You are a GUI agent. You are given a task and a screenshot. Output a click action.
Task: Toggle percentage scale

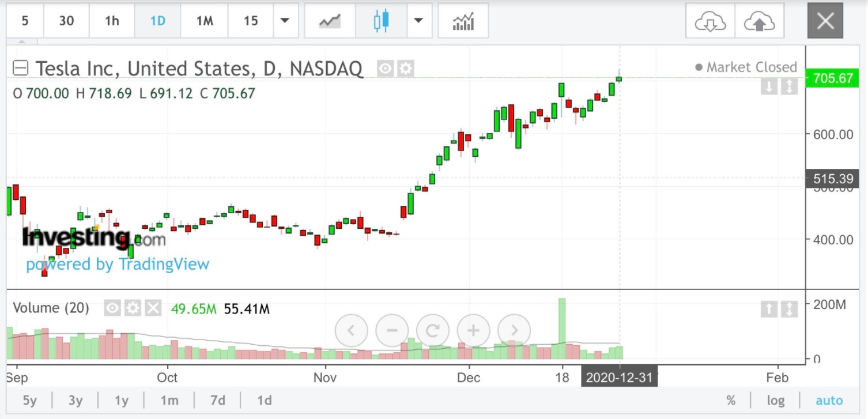(731, 400)
